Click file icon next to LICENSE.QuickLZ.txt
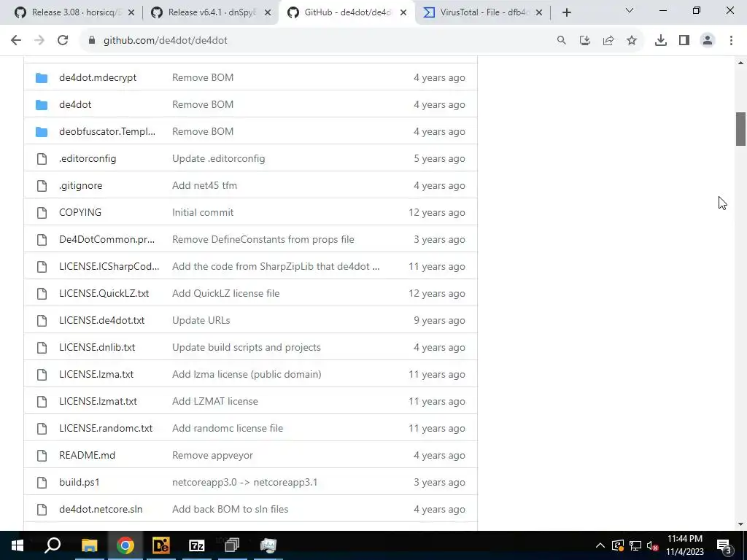747x560 pixels. pos(42,293)
